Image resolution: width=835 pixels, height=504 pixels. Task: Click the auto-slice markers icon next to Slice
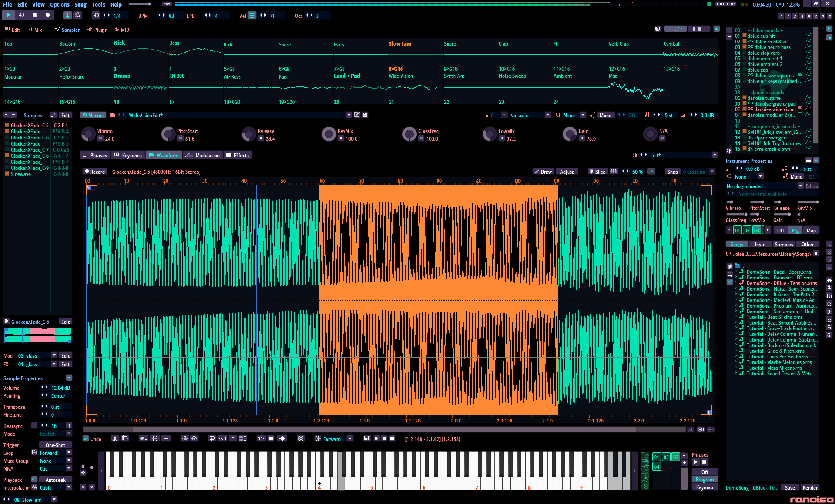click(614, 172)
